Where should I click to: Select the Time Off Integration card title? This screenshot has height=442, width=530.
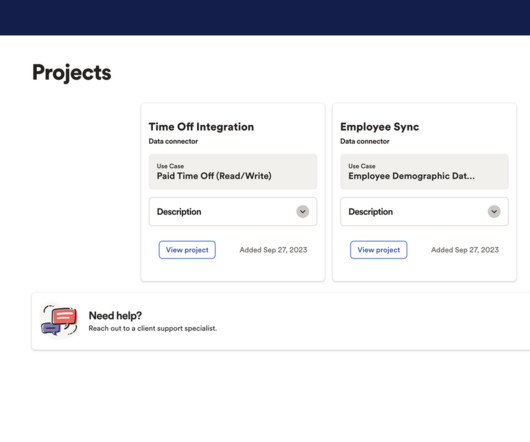(x=201, y=127)
